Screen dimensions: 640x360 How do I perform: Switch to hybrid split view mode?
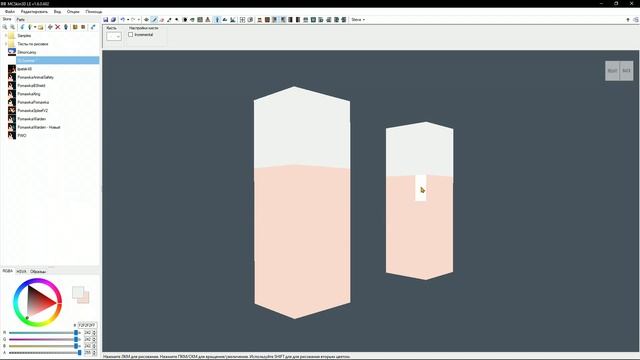(233, 20)
